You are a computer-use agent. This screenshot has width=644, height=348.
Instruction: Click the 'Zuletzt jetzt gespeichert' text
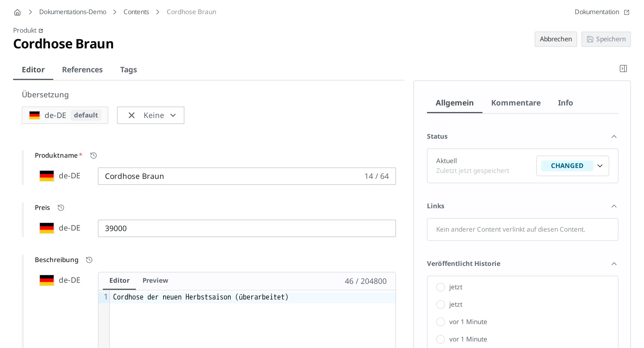[x=473, y=171]
